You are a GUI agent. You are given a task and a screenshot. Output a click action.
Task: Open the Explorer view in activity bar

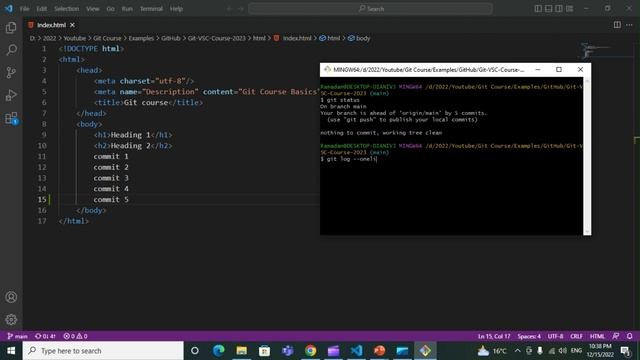(x=11, y=28)
